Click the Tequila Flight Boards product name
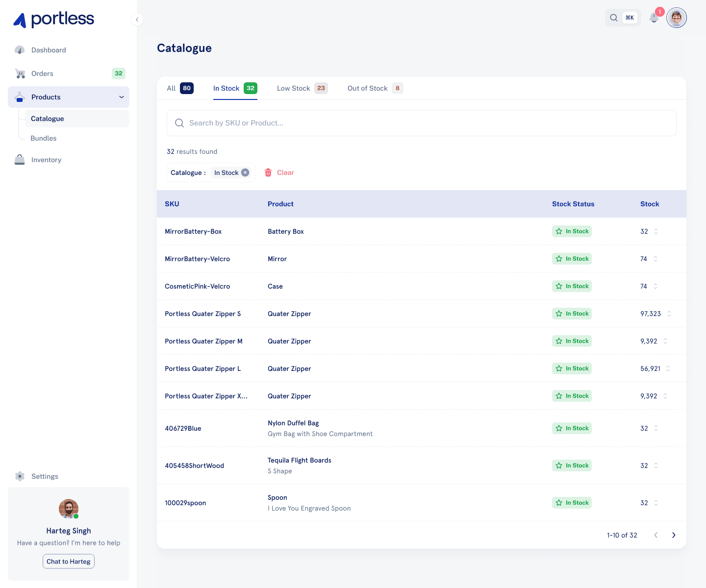Viewport: 706px width, 588px height. (300, 460)
